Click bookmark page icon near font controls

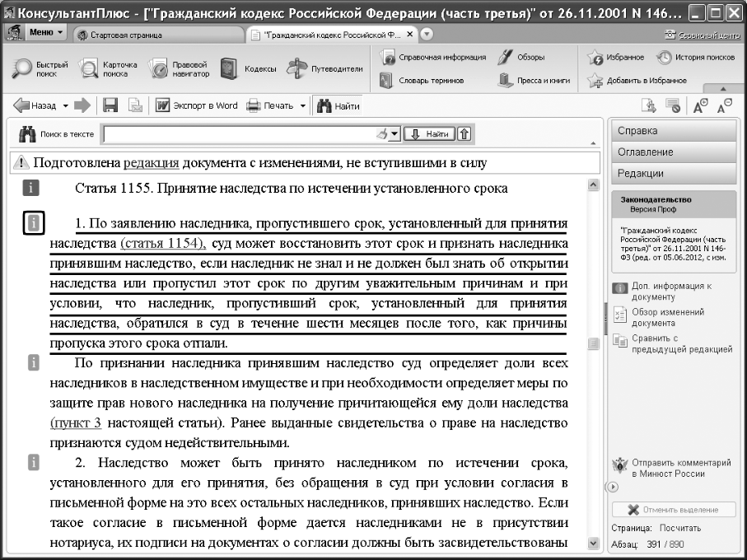649,105
